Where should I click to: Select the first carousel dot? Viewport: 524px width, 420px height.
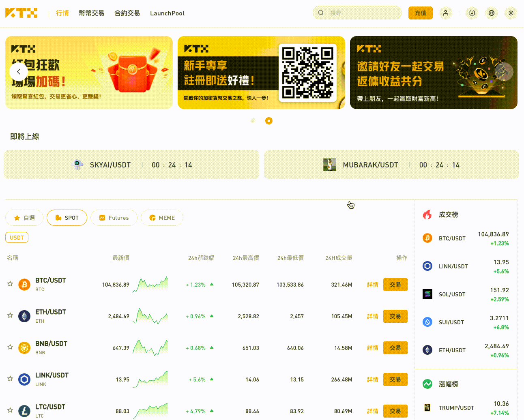click(253, 121)
